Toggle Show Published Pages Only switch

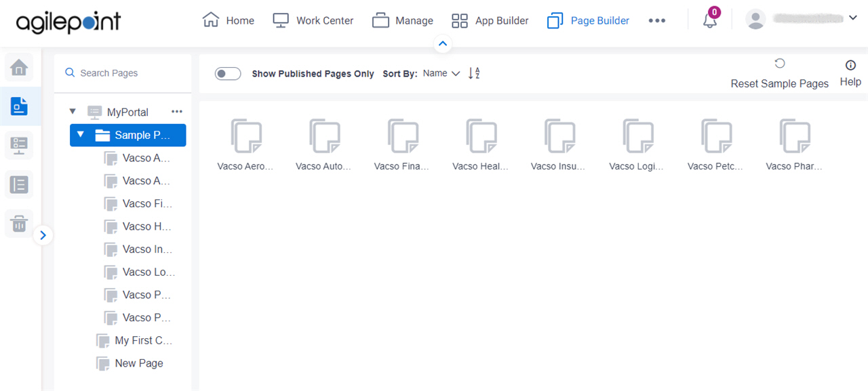[x=228, y=73]
